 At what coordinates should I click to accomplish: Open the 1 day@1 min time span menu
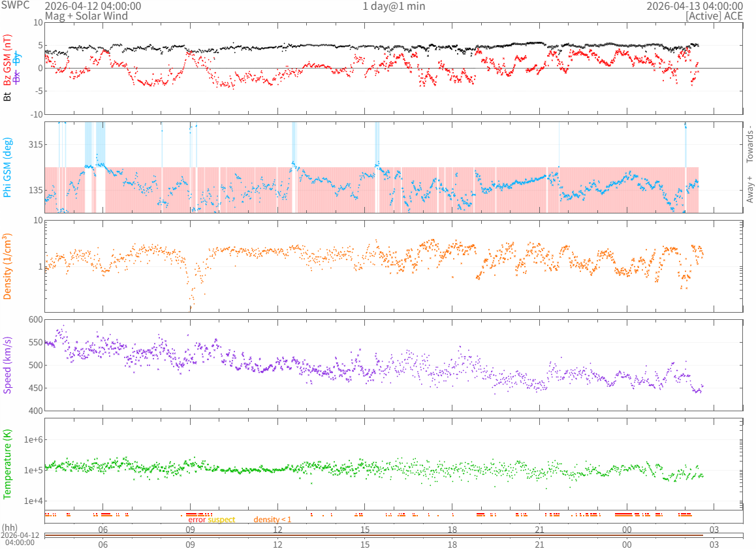click(393, 6)
